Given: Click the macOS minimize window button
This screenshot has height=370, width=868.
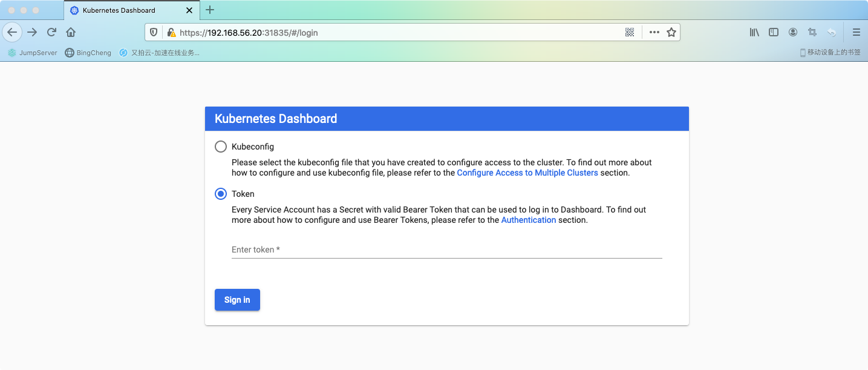Looking at the screenshot, I should (24, 10).
